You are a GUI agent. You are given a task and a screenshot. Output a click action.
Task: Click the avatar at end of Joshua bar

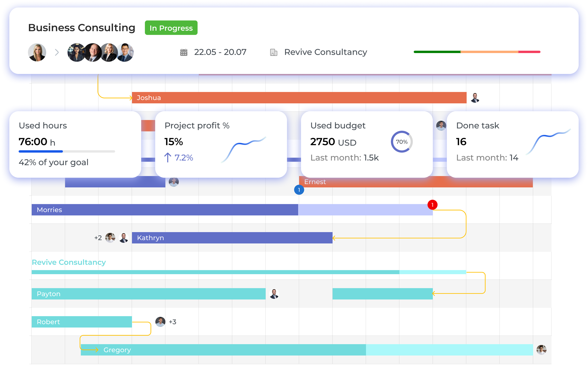(x=475, y=98)
